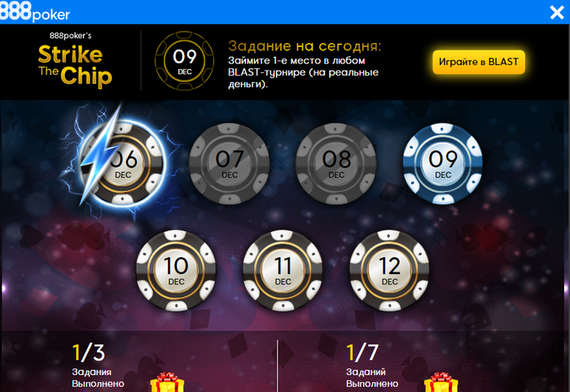
Task: Select the grey 08 DEC chip
Action: click(x=336, y=163)
